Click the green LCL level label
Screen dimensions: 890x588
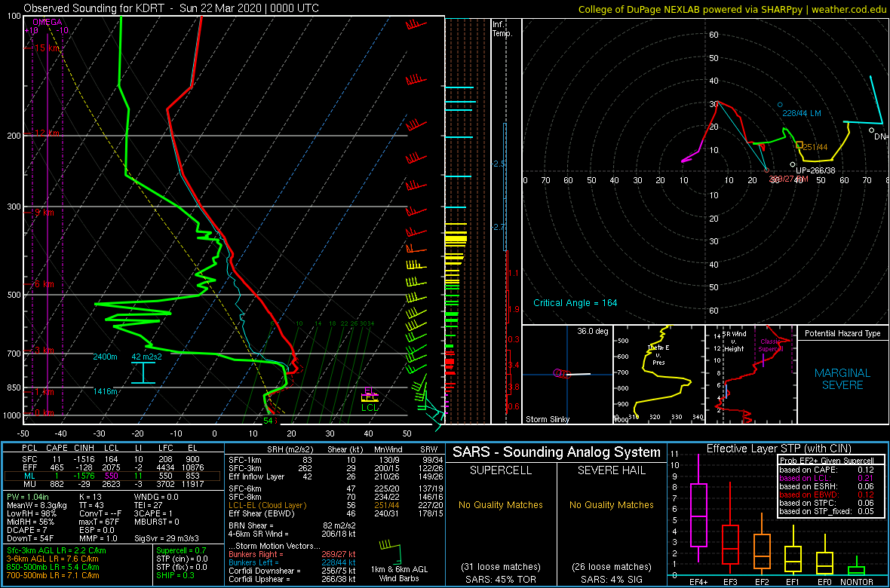point(370,407)
